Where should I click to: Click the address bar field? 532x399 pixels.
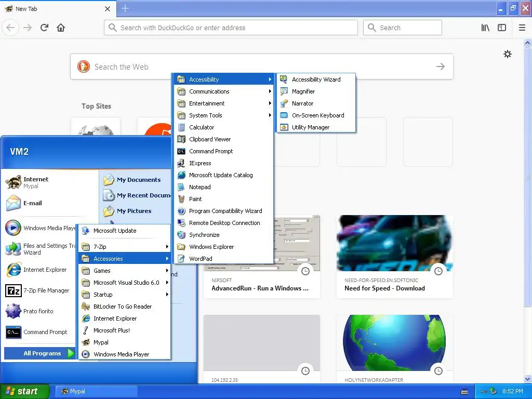(231, 28)
